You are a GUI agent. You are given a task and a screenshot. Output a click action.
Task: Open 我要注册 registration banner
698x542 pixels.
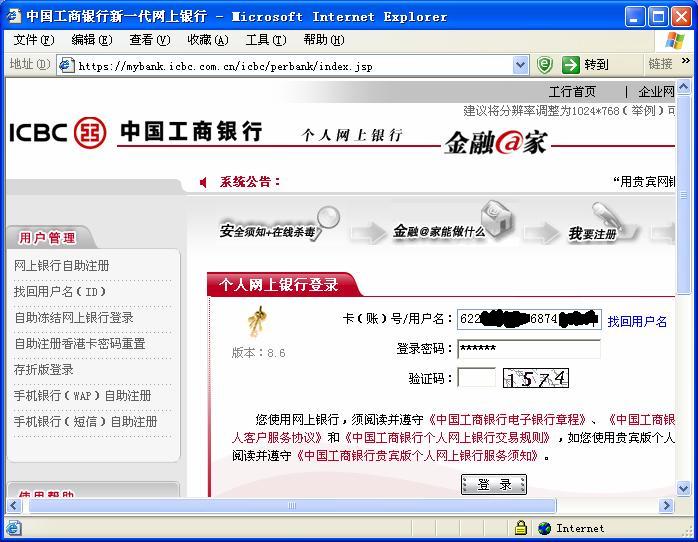click(602, 223)
